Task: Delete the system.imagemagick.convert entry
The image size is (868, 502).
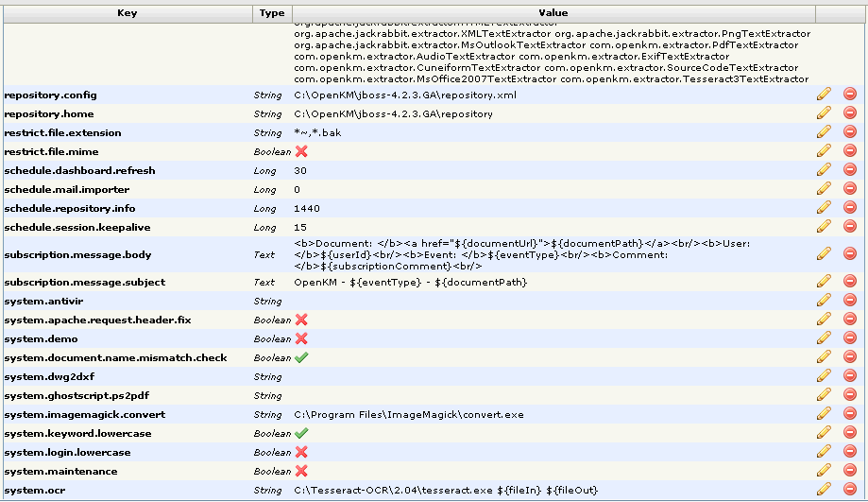Action: pos(850,414)
